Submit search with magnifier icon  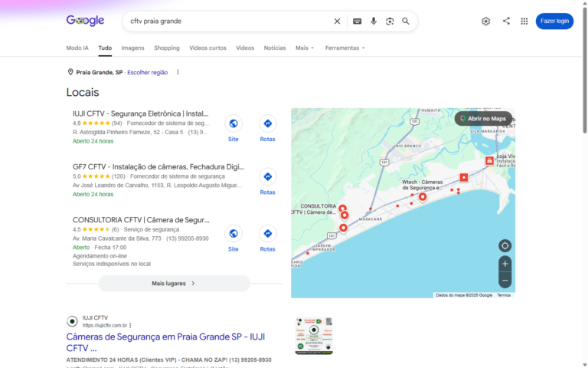[x=406, y=21]
